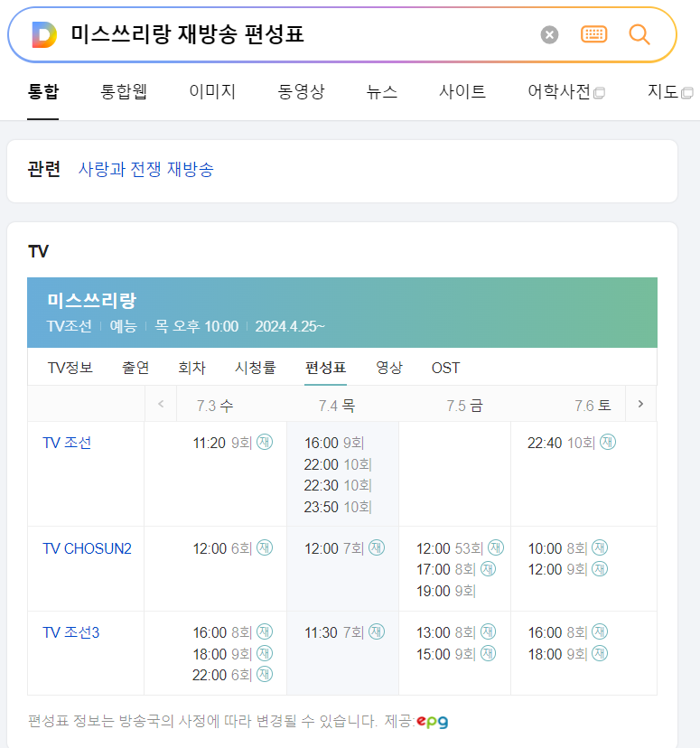Click the 16:00 9회 TV 조선 Thursday entry
Image resolution: width=700 pixels, height=748 pixels.
point(334,444)
